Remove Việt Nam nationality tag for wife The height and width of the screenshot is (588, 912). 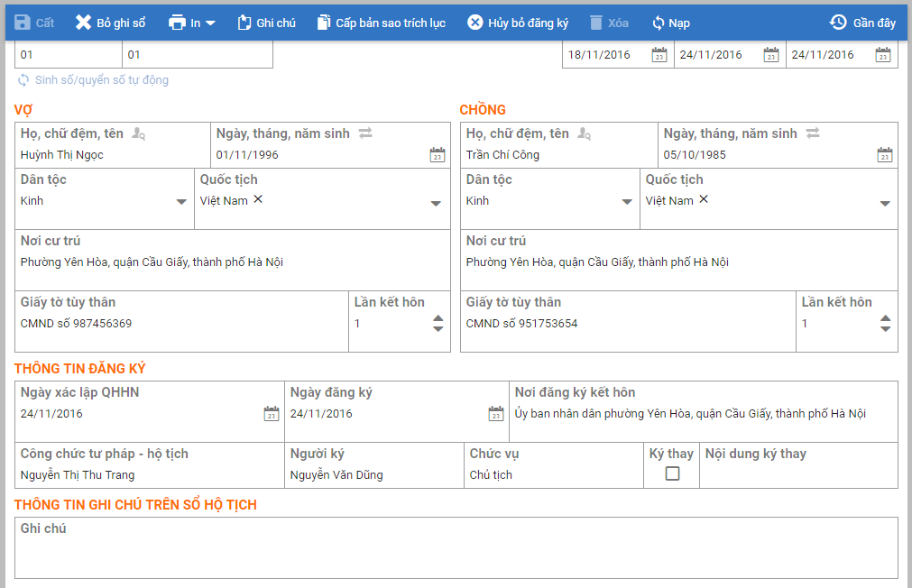[258, 199]
